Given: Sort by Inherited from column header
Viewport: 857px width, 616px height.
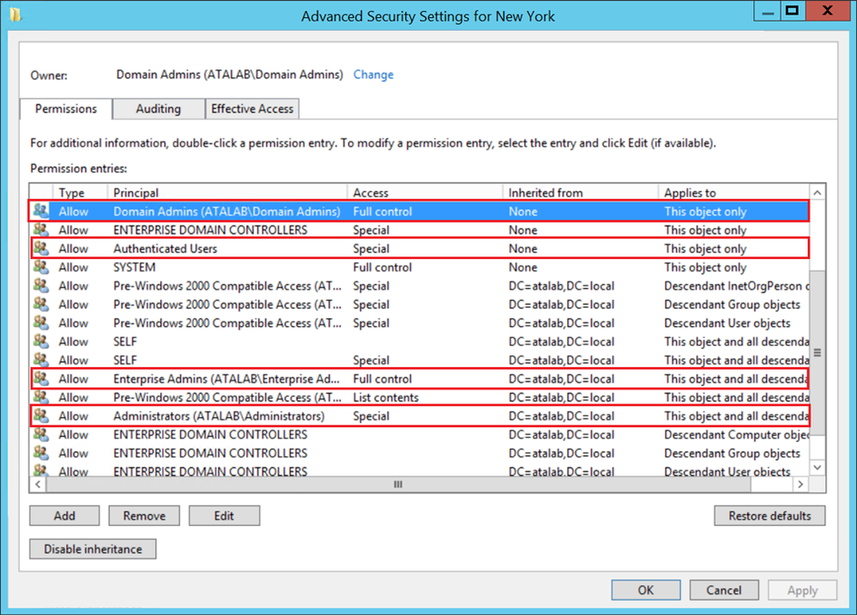Looking at the screenshot, I should tap(580, 192).
